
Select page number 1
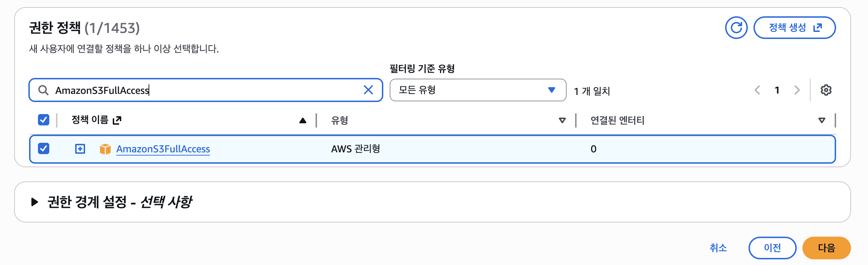coord(777,90)
